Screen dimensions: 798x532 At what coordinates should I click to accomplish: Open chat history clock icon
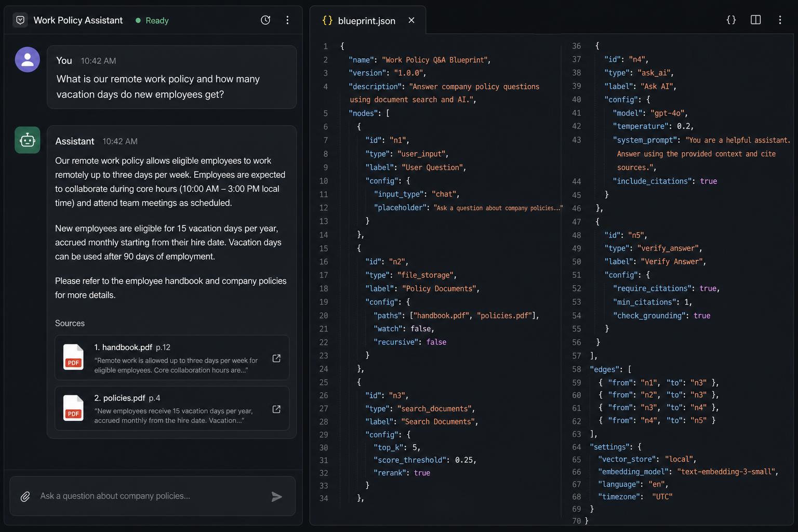265,20
